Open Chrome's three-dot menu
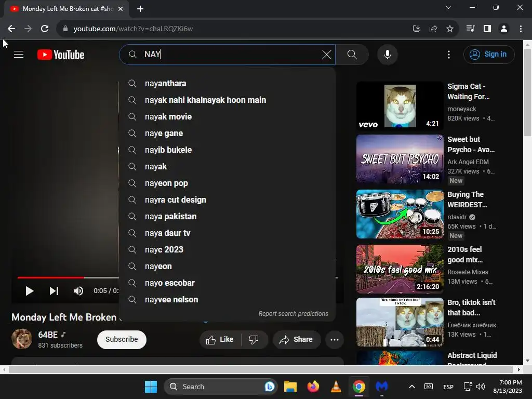 click(521, 29)
